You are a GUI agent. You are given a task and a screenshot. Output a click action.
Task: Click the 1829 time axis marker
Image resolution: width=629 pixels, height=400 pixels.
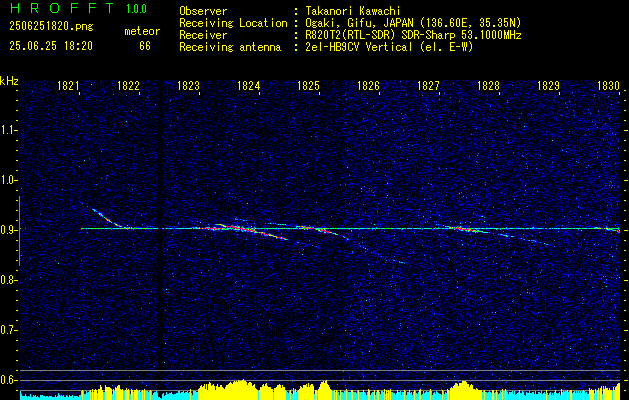(548, 86)
